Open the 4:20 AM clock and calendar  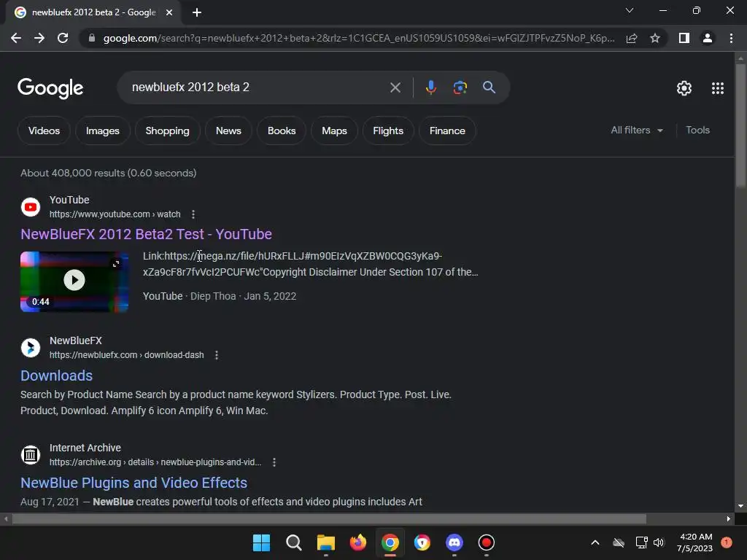[x=694, y=542]
